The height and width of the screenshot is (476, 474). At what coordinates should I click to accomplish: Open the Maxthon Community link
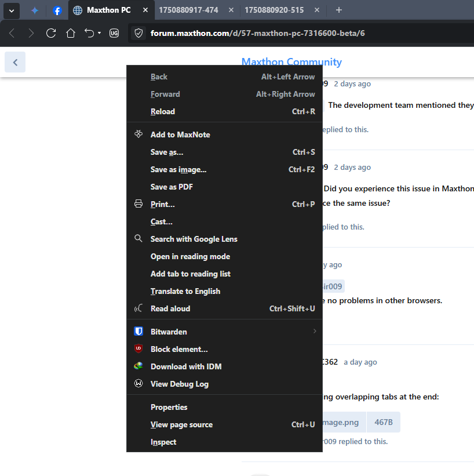pyautogui.click(x=291, y=61)
